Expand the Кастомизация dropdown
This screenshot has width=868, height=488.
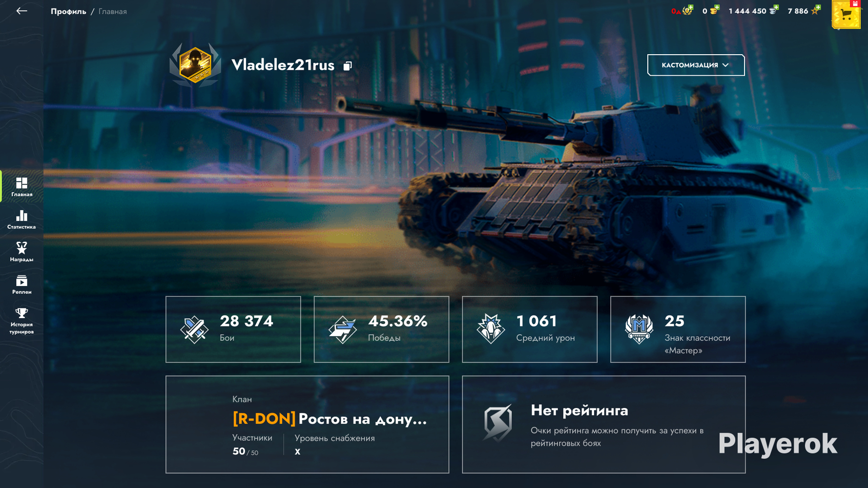click(x=696, y=65)
